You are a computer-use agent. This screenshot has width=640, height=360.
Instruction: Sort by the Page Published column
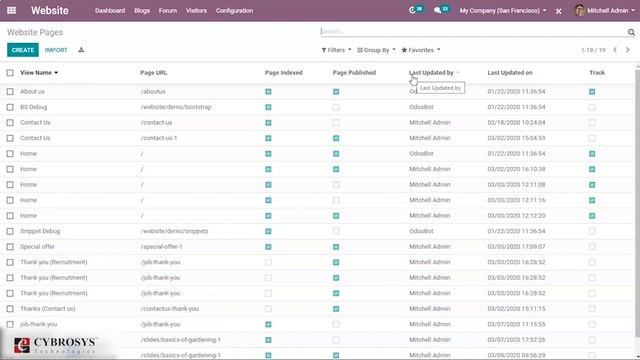click(354, 73)
